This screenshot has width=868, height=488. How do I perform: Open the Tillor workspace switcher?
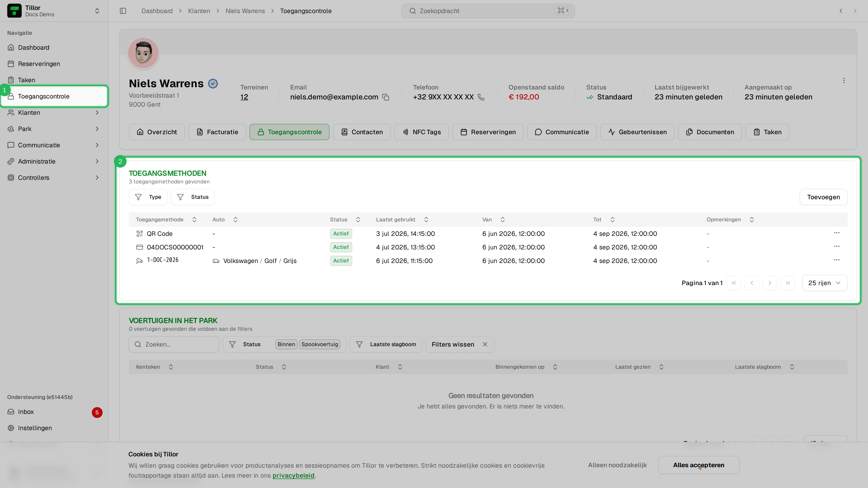[x=54, y=11]
